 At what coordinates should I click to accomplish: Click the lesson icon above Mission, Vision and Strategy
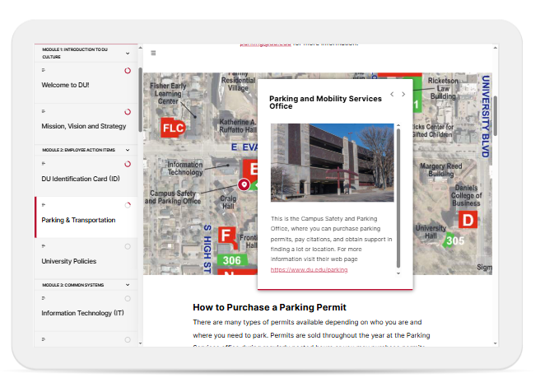(44, 111)
